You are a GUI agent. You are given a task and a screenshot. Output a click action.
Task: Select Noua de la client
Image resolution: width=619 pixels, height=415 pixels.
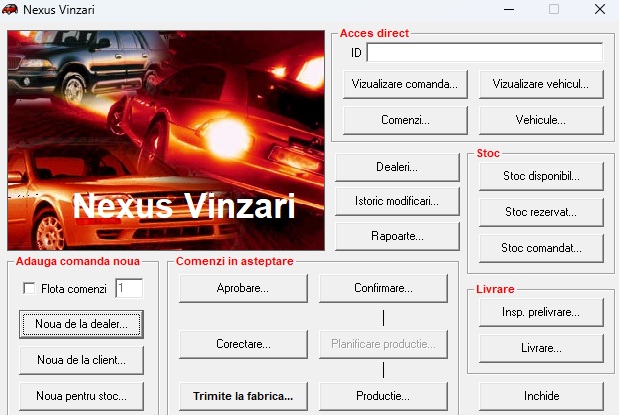[x=80, y=359]
